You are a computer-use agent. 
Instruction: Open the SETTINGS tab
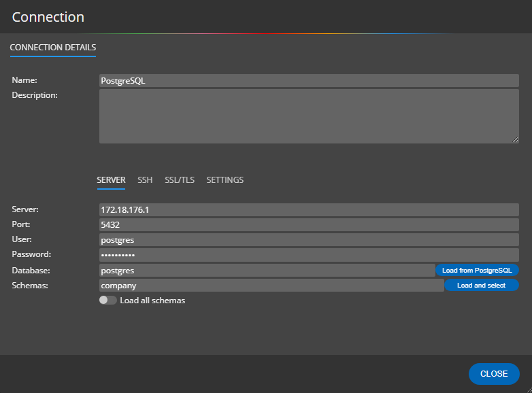225,180
